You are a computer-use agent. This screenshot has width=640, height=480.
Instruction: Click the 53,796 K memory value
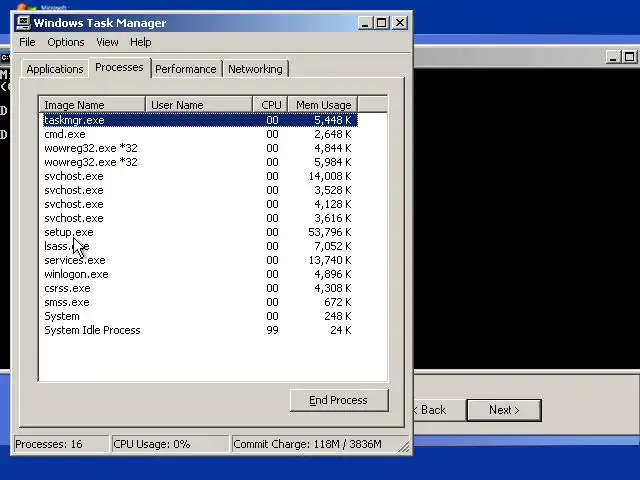[x=330, y=232]
